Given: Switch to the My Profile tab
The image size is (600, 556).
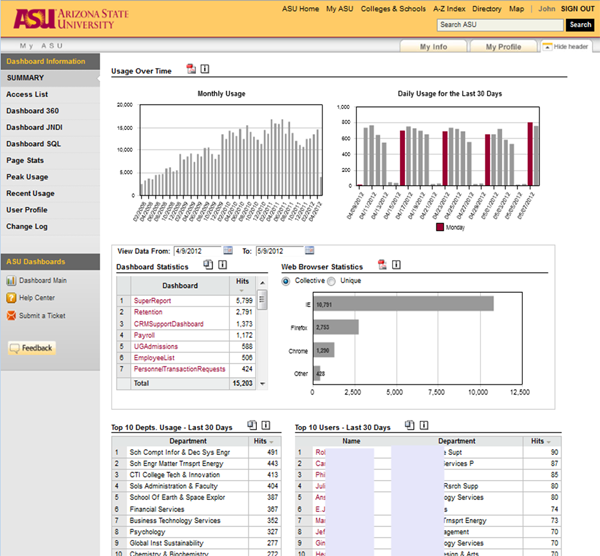Looking at the screenshot, I should coord(503,47).
